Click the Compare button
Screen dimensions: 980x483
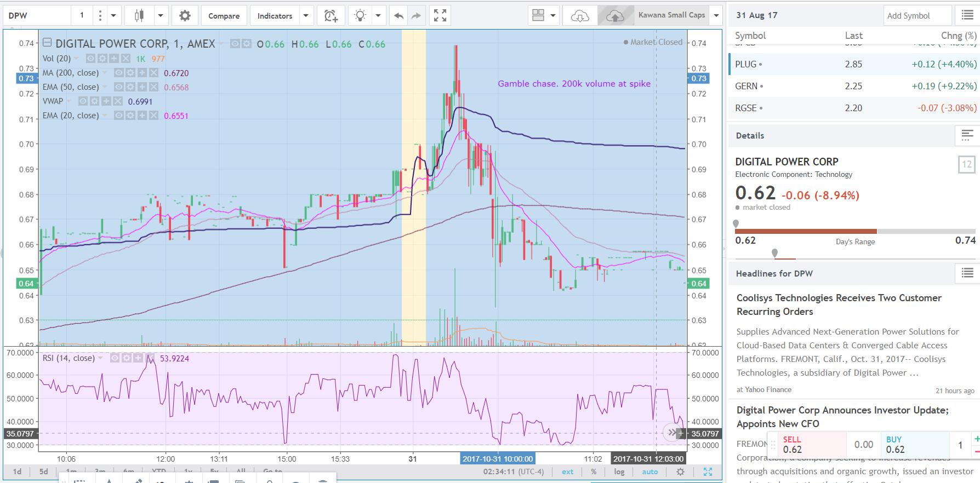[x=224, y=16]
